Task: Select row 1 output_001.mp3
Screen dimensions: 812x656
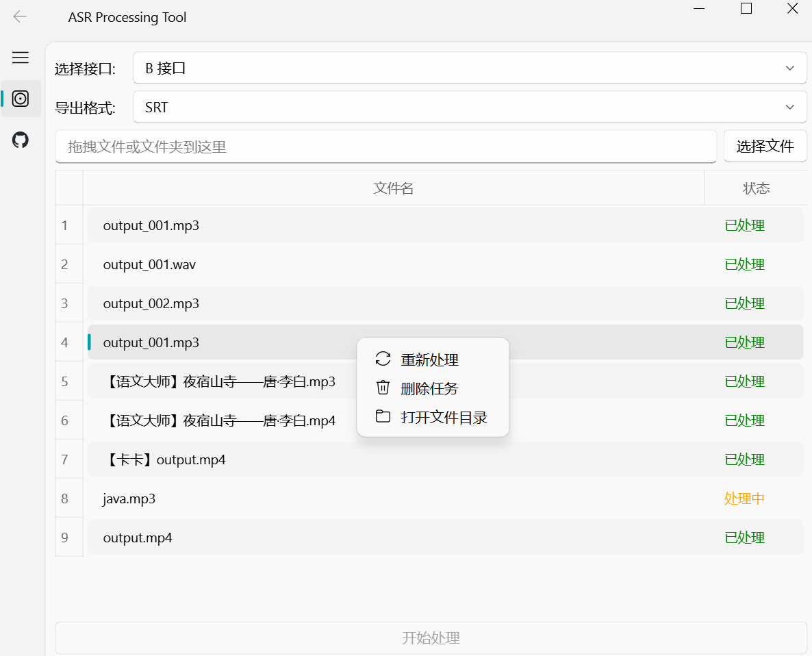Action: pos(445,225)
